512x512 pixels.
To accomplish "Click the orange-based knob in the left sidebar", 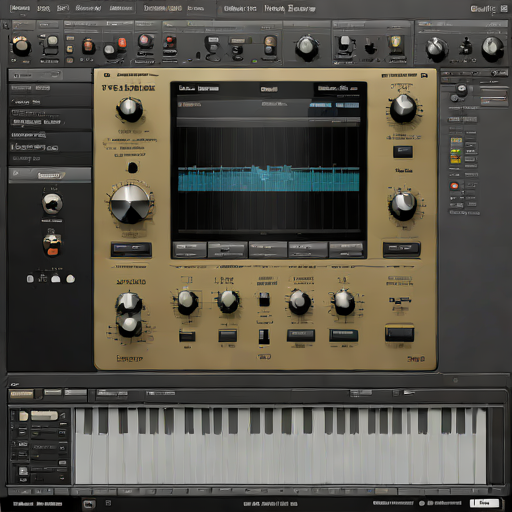I will click(52, 245).
